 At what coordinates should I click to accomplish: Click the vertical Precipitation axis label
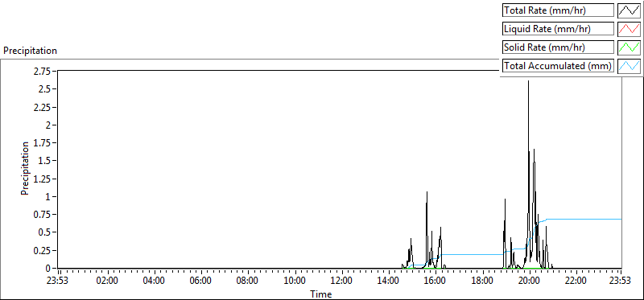tap(25, 169)
